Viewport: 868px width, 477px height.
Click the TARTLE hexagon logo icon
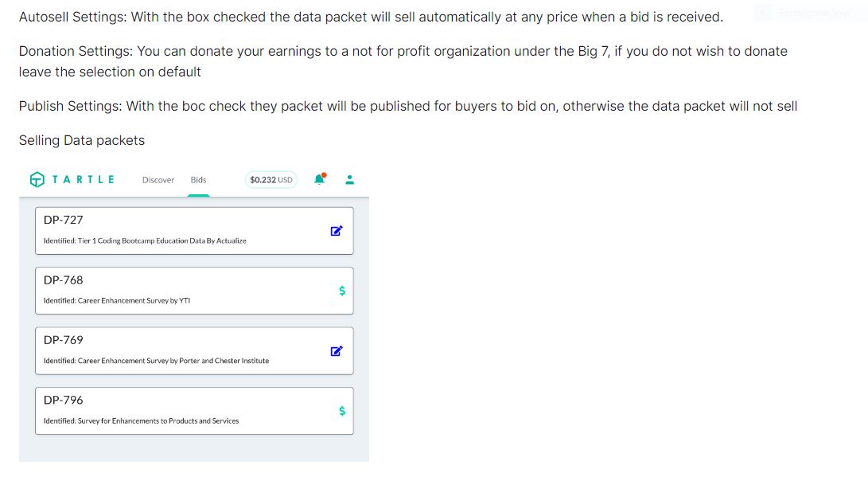(x=37, y=180)
